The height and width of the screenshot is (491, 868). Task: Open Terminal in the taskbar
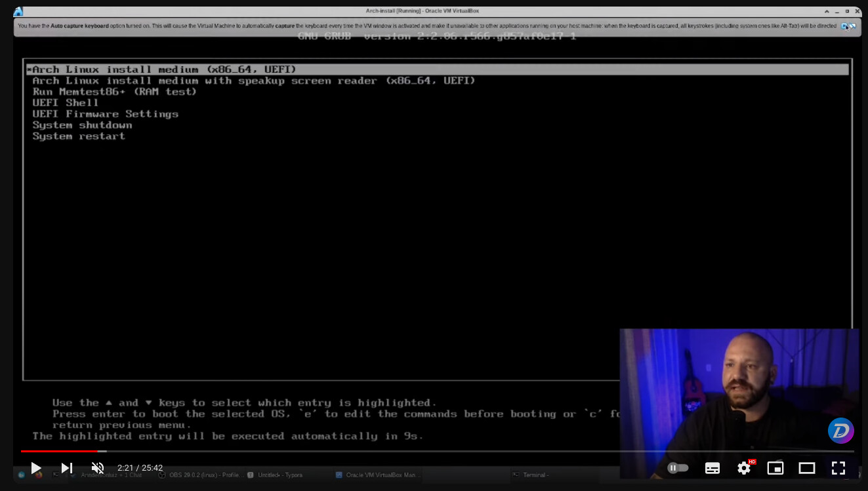click(530, 475)
